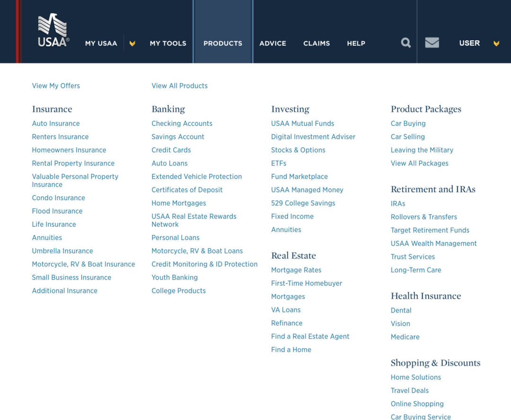
Task: Go to the Claims menu
Action: [x=317, y=44]
